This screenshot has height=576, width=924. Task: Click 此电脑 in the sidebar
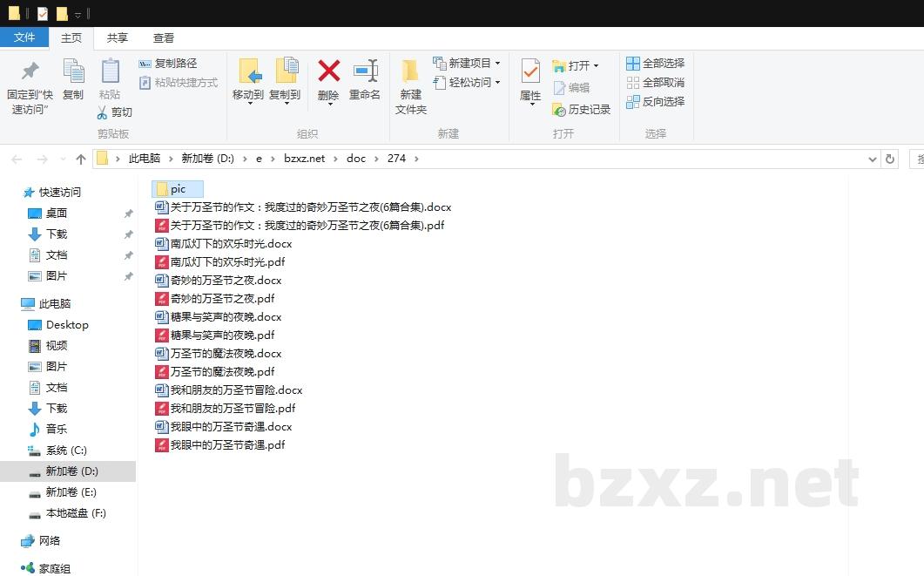56,303
